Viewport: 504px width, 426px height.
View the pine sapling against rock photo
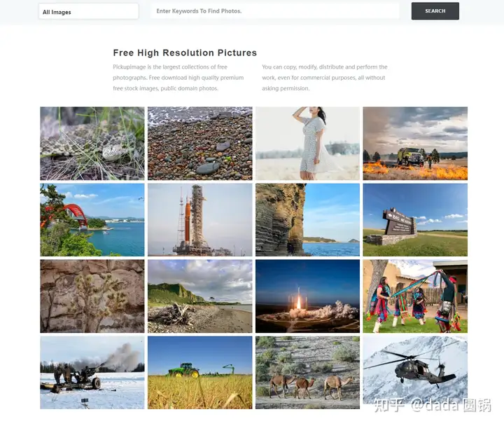pos(92,296)
